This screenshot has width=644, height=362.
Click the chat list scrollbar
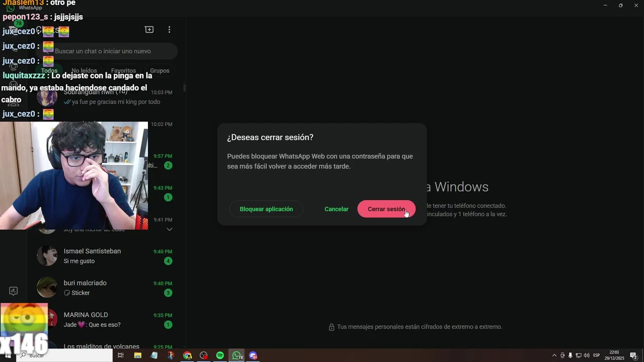(x=184, y=87)
